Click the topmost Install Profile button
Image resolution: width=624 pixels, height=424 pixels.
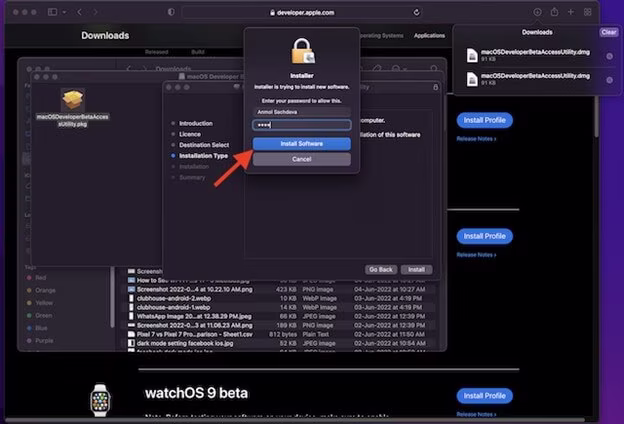(x=484, y=120)
